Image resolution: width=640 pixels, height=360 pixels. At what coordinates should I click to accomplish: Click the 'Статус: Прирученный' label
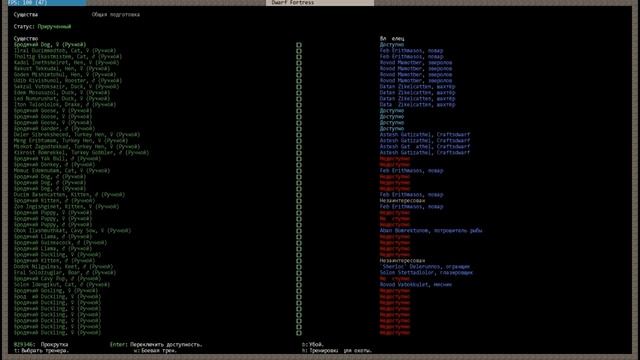[x=42, y=27]
